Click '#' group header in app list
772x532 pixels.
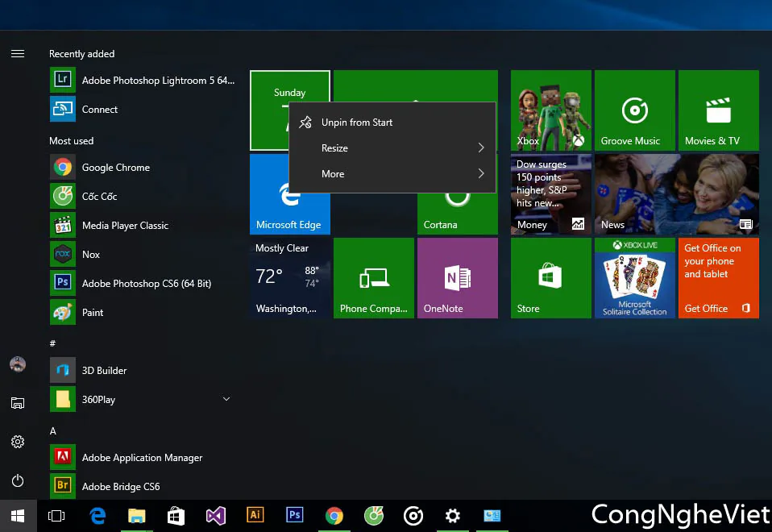pyautogui.click(x=52, y=343)
